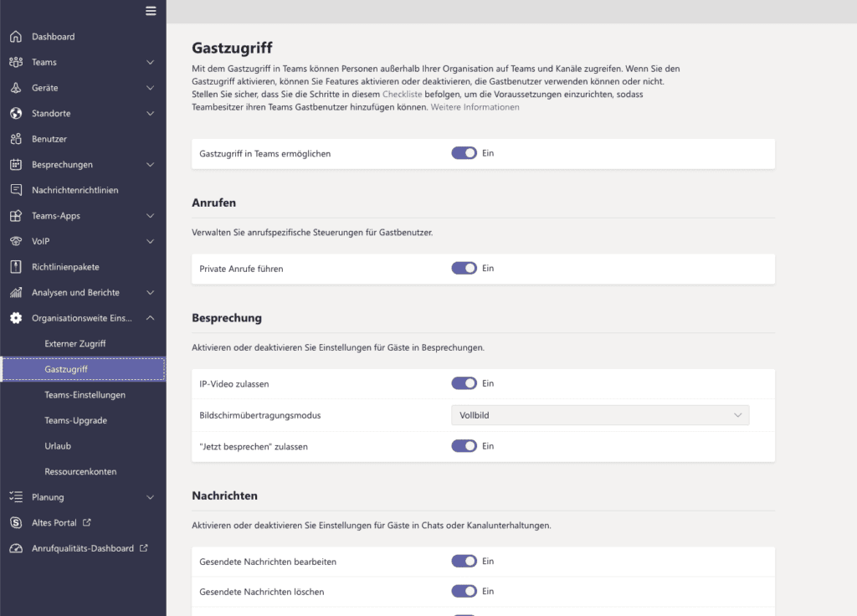
Task: Click the Standorte globe icon
Action: (15, 114)
